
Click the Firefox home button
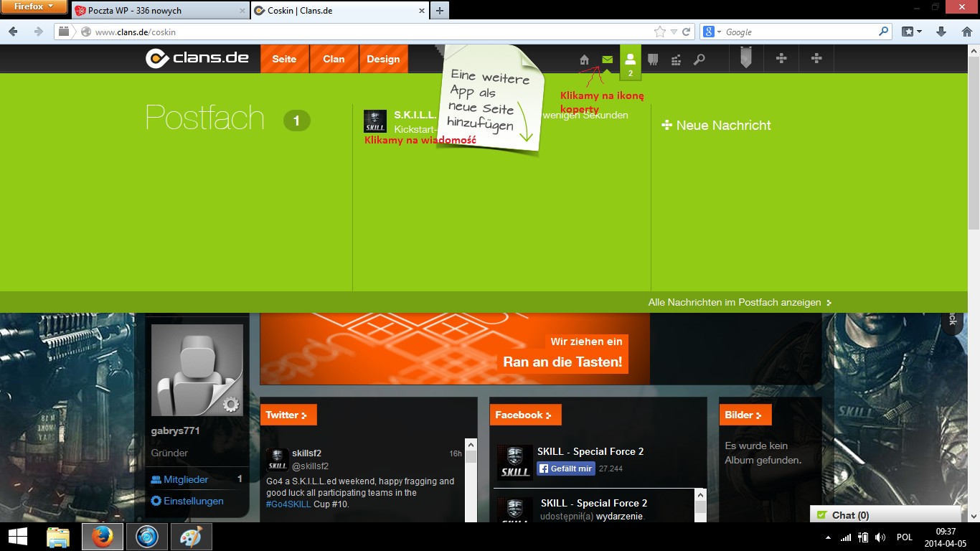966,32
